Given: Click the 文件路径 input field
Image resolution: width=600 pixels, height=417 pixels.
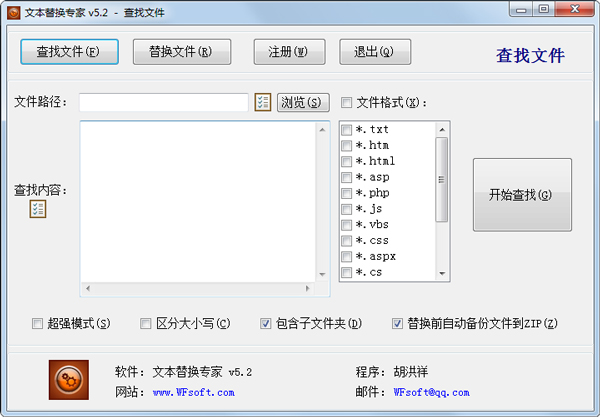Looking at the screenshot, I should tap(163, 102).
